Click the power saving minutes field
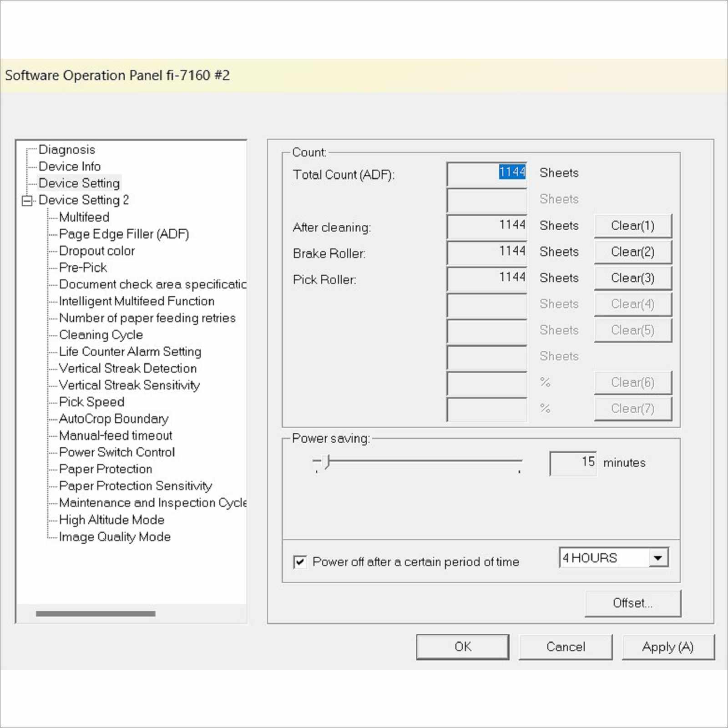Screen dimensions: 728x728 coord(573,463)
